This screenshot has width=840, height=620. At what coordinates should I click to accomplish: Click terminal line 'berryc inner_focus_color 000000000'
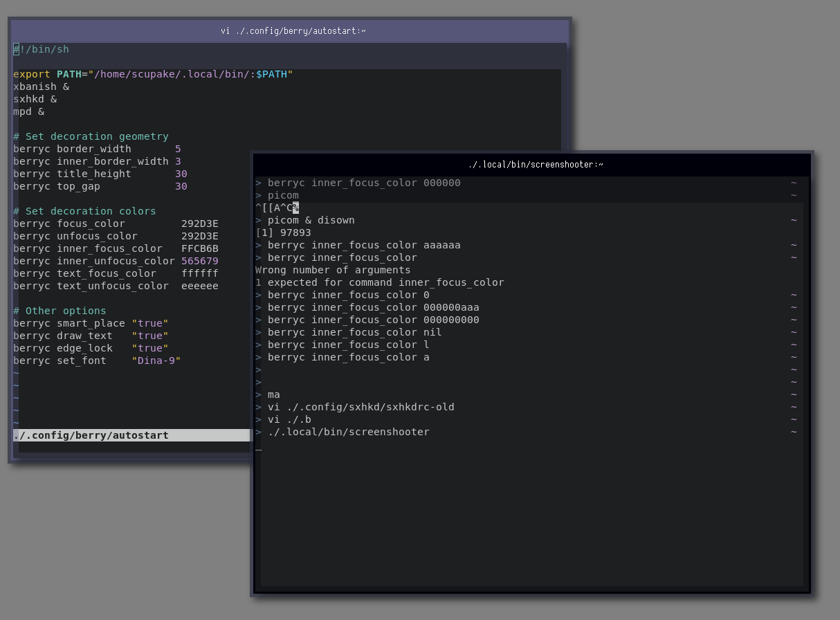pyautogui.click(x=367, y=320)
